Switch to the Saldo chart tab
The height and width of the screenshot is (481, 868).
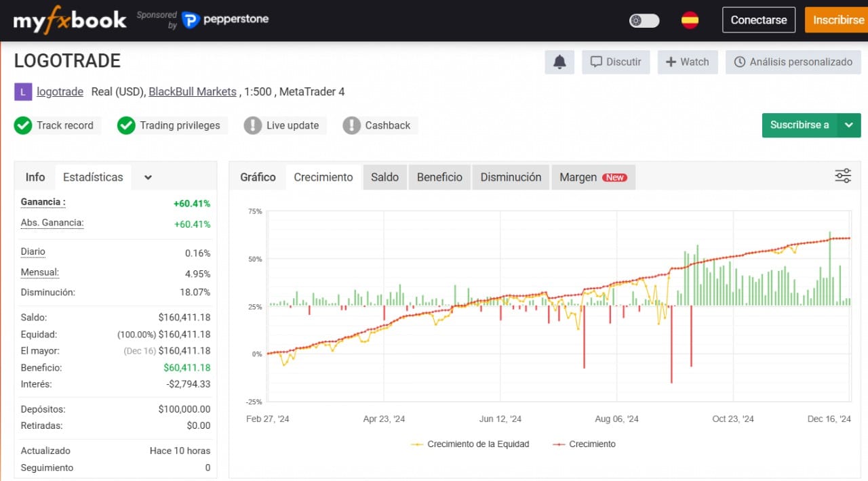(384, 177)
